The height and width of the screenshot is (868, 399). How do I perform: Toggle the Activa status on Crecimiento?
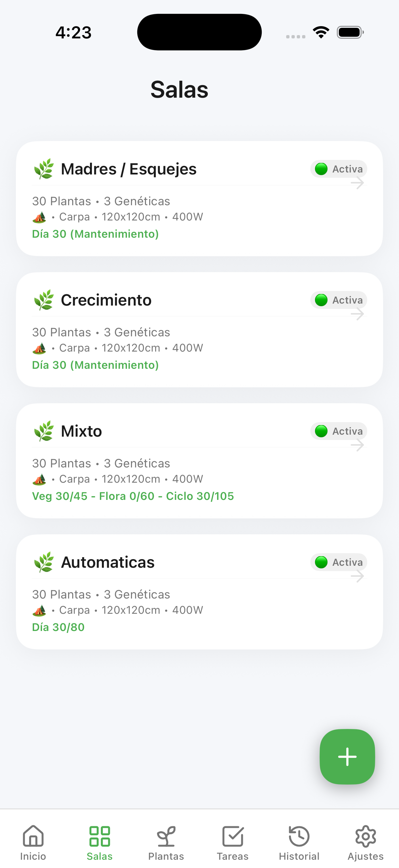[x=338, y=300]
